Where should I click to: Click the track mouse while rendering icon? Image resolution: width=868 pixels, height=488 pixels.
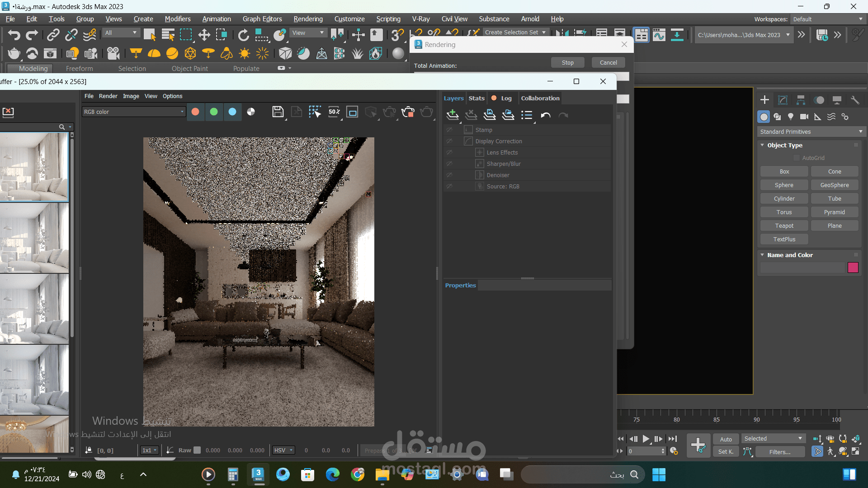click(x=315, y=112)
